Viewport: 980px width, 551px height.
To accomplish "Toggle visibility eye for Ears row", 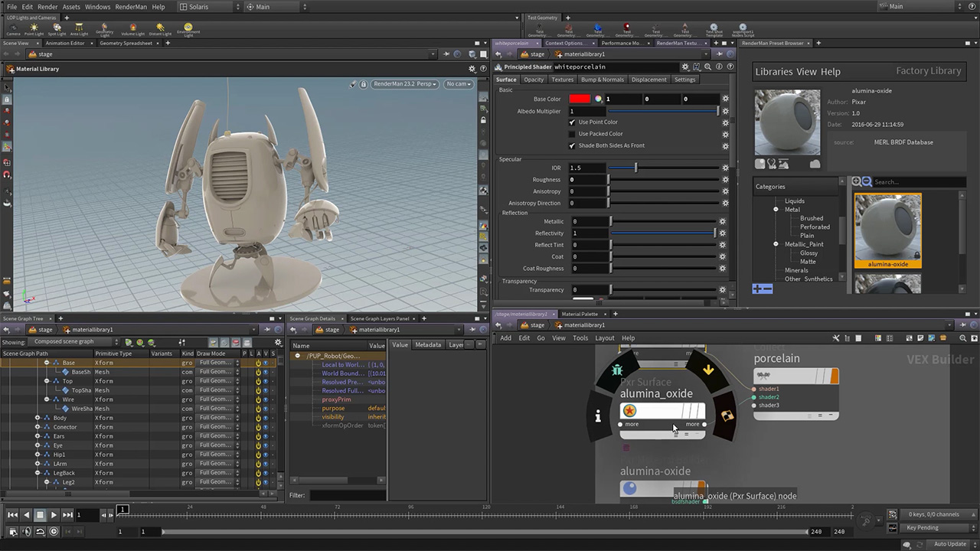I will coord(266,436).
